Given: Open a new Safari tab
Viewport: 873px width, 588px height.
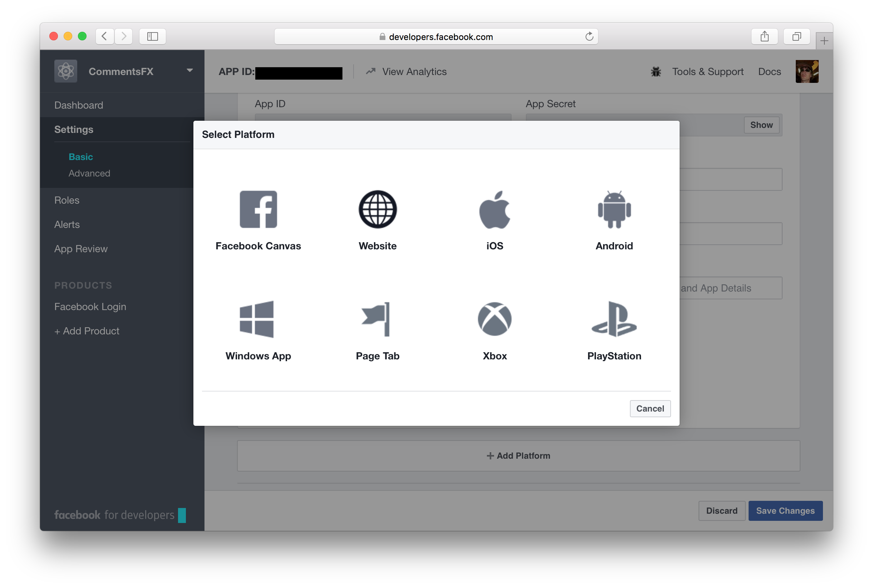Looking at the screenshot, I should pyautogui.click(x=824, y=40).
